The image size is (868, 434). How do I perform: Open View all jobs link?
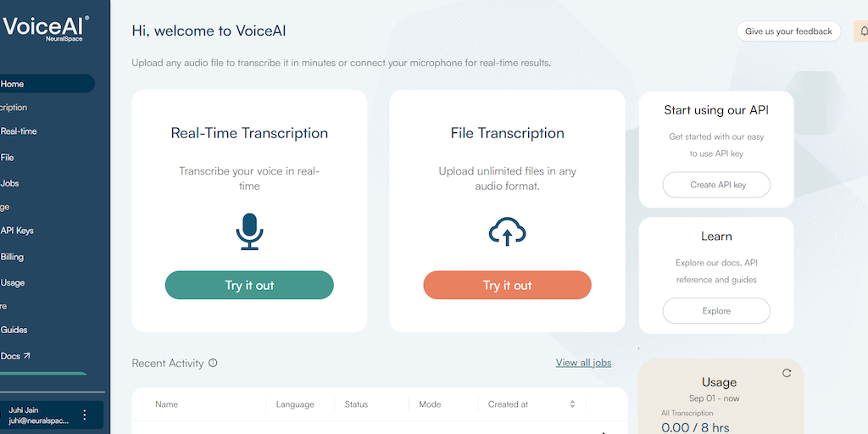click(583, 363)
